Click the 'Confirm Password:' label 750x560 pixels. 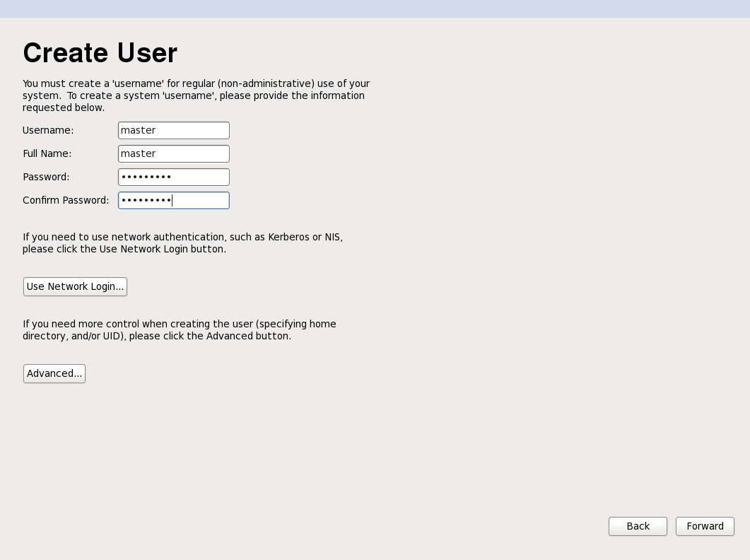coord(66,201)
